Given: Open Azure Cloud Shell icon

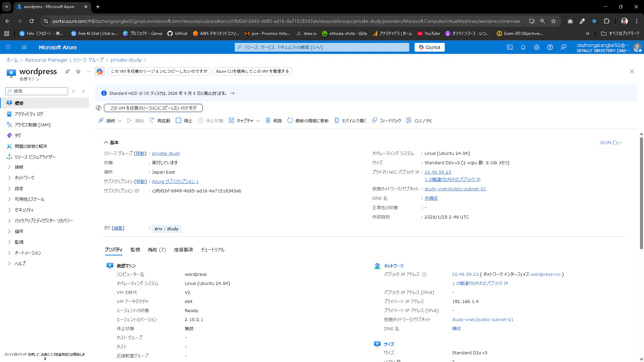Looking at the screenshot, I should point(509,47).
